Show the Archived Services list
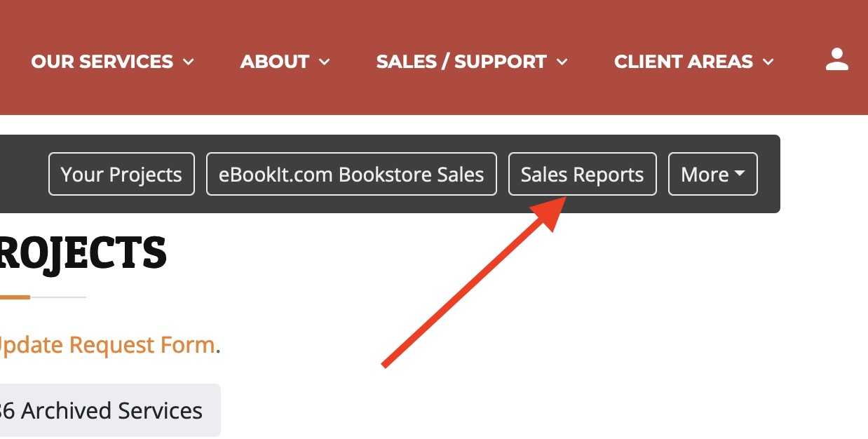The width and height of the screenshot is (868, 439). 110,410
